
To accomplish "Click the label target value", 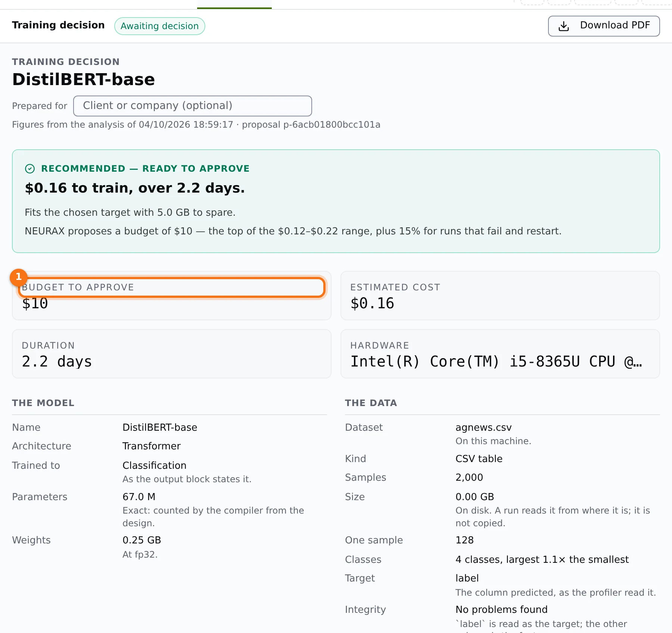I will click(467, 578).
